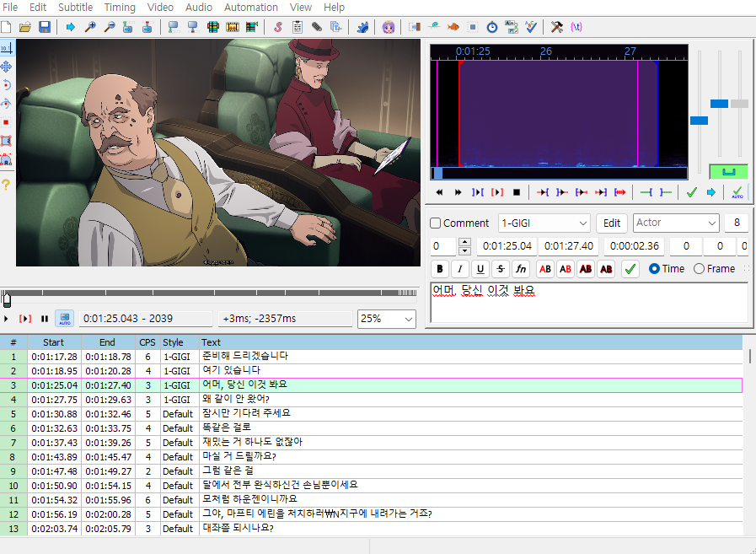
Task: Click the font name fn button
Action: [521, 269]
